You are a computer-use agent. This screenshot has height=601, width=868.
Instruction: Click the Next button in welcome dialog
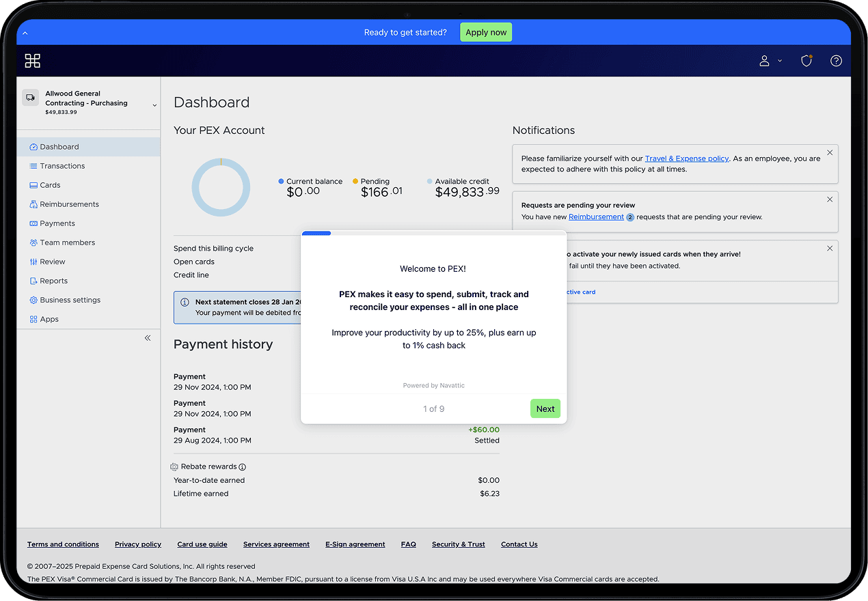pyautogui.click(x=545, y=409)
